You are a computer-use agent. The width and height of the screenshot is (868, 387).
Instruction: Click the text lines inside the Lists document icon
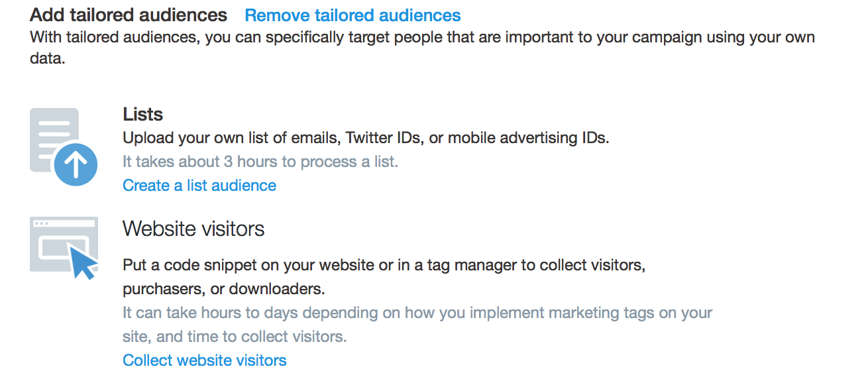pos(54,135)
